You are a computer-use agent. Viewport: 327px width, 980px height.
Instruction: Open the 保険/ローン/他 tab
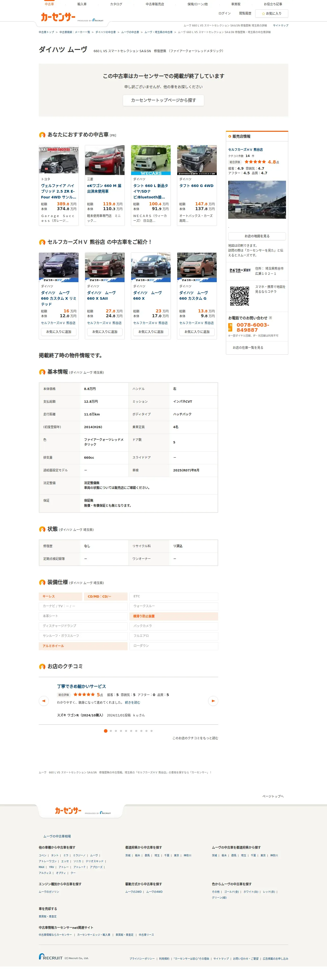tap(198, 4)
